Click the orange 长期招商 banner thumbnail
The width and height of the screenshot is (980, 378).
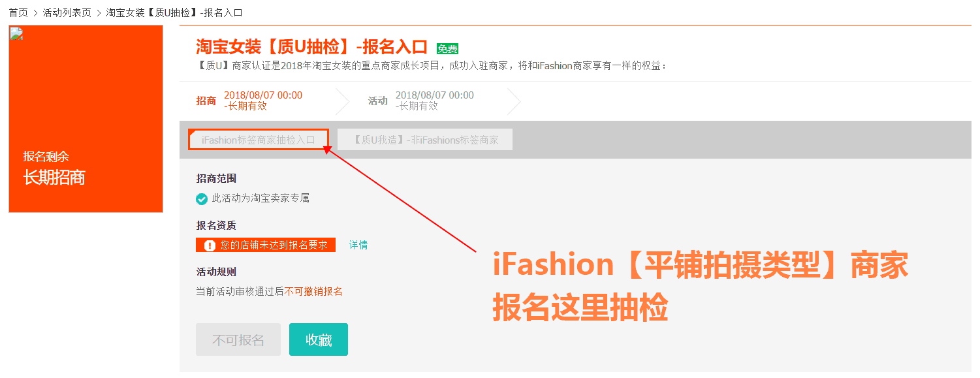86,119
